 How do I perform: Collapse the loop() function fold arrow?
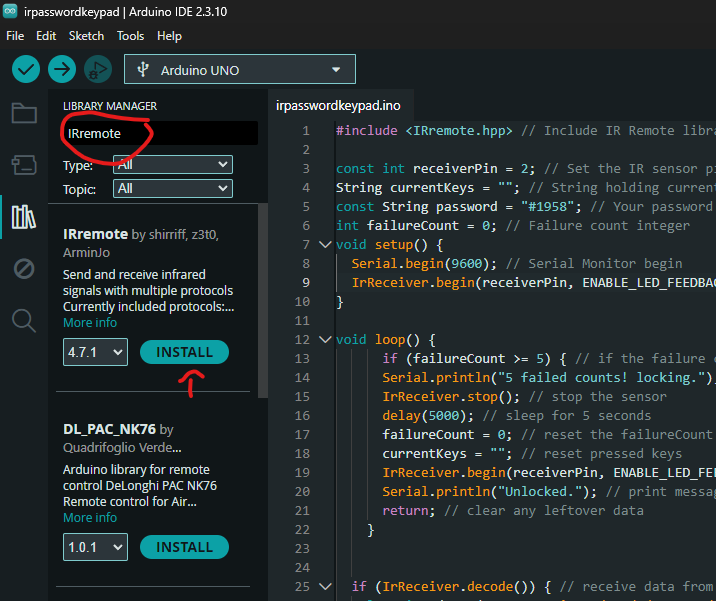(325, 340)
